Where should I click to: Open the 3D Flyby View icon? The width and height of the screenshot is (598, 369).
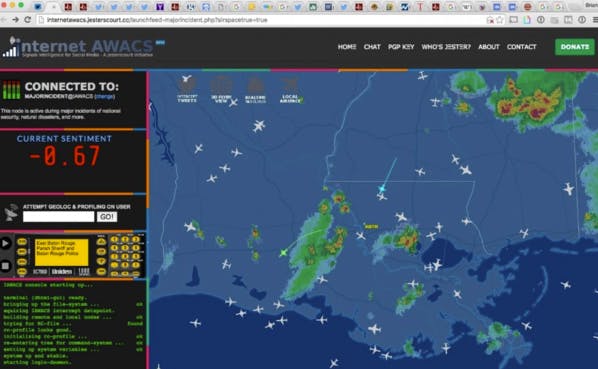(221, 89)
